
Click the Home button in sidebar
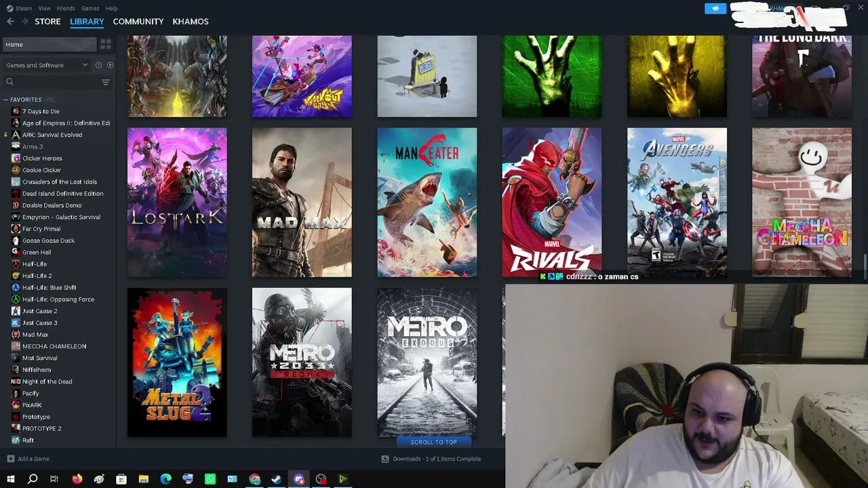(x=49, y=44)
